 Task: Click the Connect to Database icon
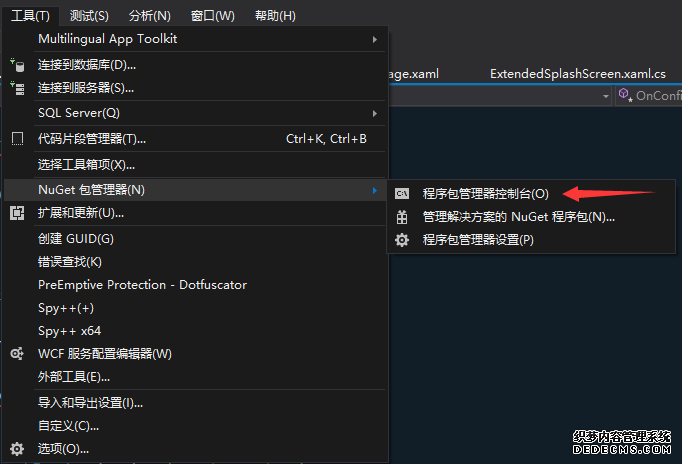(x=17, y=64)
